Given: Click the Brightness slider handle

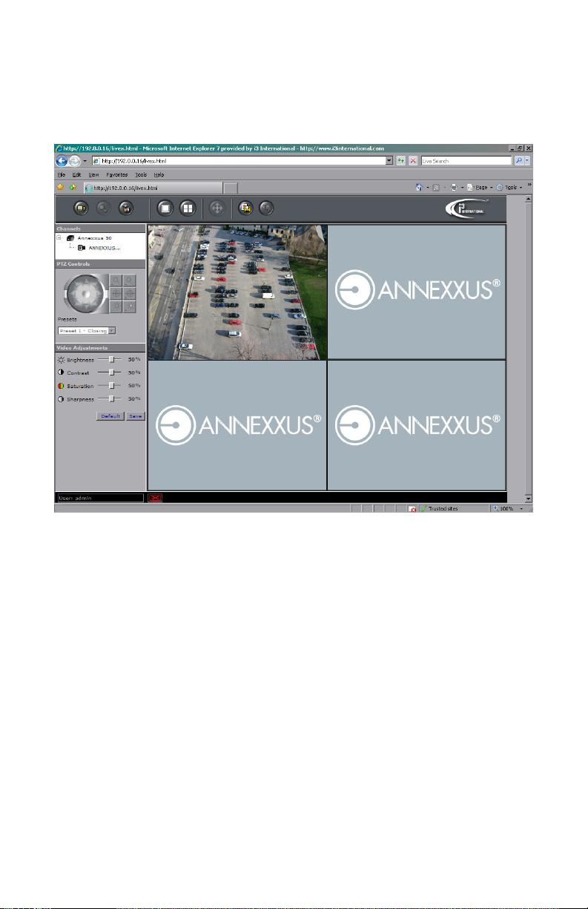Looking at the screenshot, I should coord(112,358).
